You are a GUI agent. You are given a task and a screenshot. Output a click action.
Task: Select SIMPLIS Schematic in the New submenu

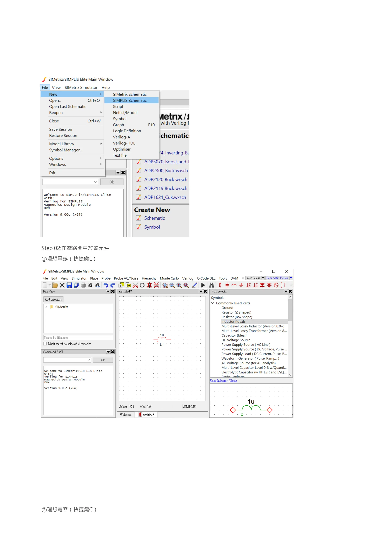130,100
